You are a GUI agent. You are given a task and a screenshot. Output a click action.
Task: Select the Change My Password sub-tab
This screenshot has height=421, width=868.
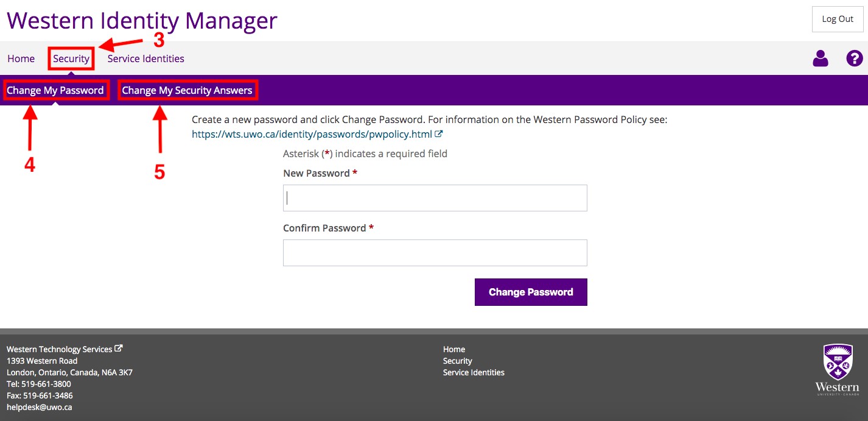click(x=55, y=90)
